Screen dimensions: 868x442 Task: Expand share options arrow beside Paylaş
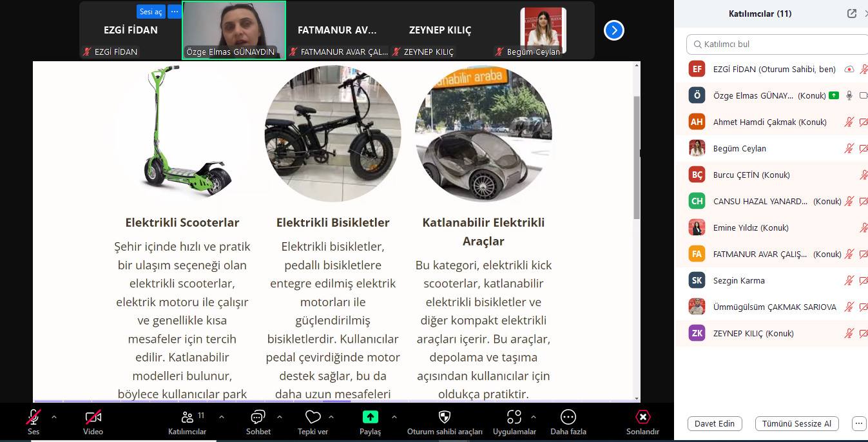coord(394,417)
